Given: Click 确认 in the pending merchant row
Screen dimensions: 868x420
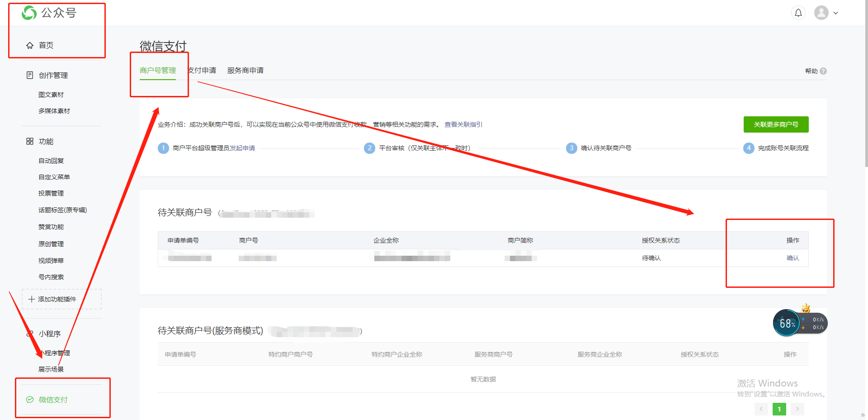Looking at the screenshot, I should [793, 258].
